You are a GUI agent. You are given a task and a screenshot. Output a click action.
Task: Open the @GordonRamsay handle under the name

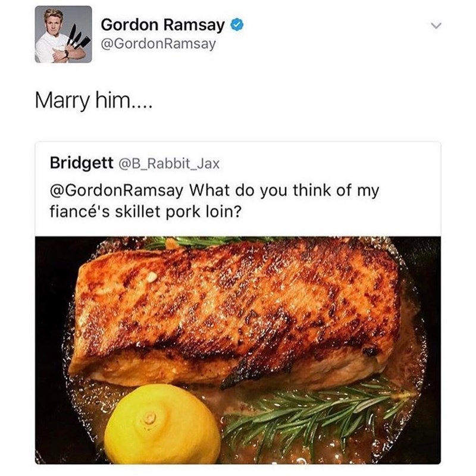tap(158, 43)
